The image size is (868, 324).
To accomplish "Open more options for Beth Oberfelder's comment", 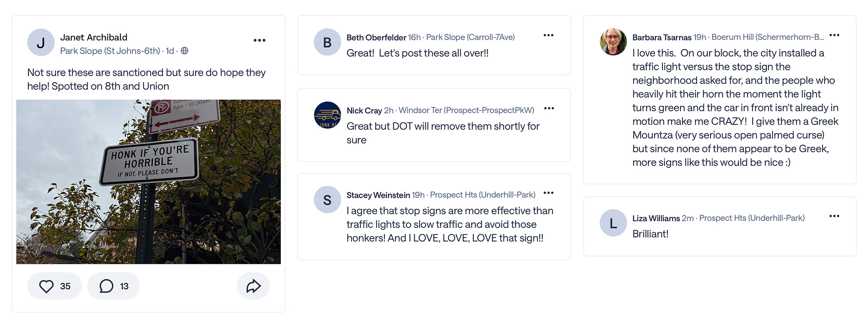I will pyautogui.click(x=549, y=36).
